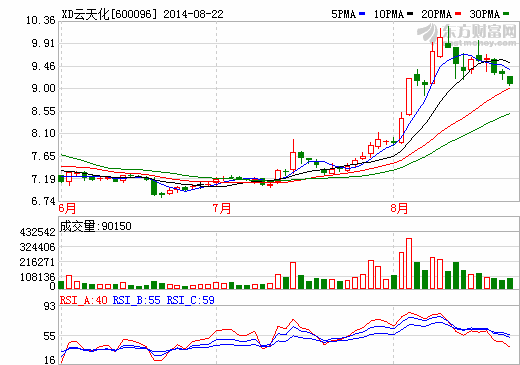
Task: Click the 8月 month marker on the axis
Action: (x=399, y=209)
